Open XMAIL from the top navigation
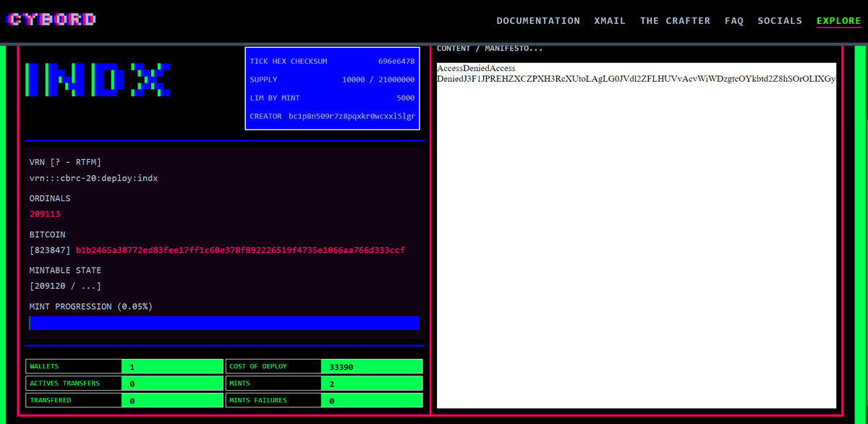The image size is (868, 424). pos(610,21)
